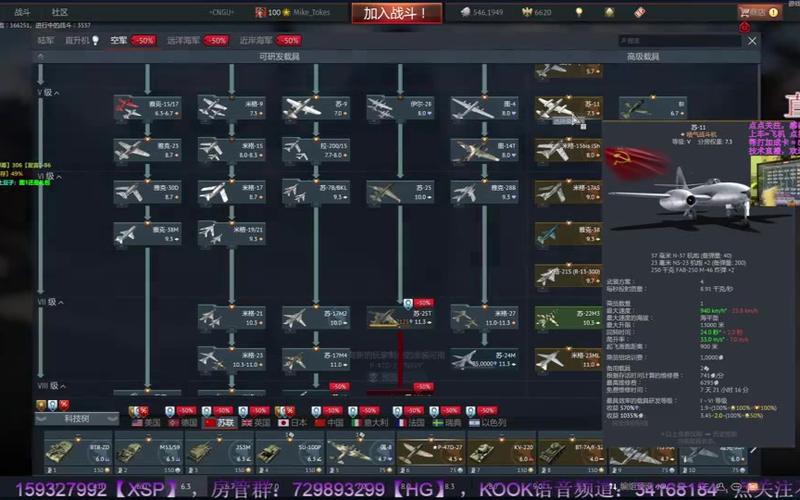This screenshot has width=800, height=500.
Task: Select the MiG-23ML premium card
Action: (568, 359)
